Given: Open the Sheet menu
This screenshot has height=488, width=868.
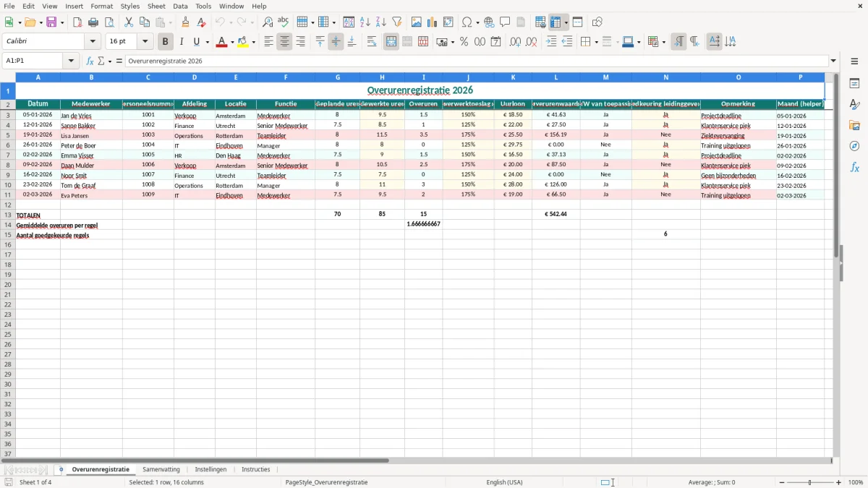Looking at the screenshot, I should [156, 6].
